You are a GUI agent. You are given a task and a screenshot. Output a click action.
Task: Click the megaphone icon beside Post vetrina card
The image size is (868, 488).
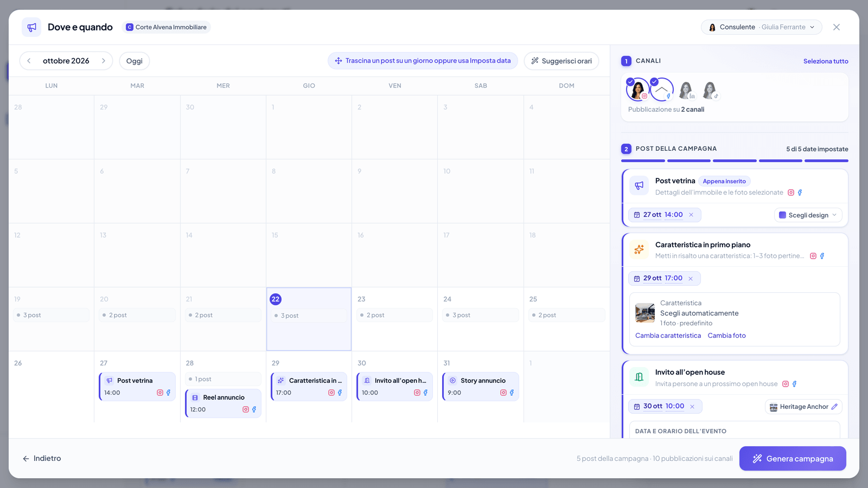pyautogui.click(x=639, y=185)
